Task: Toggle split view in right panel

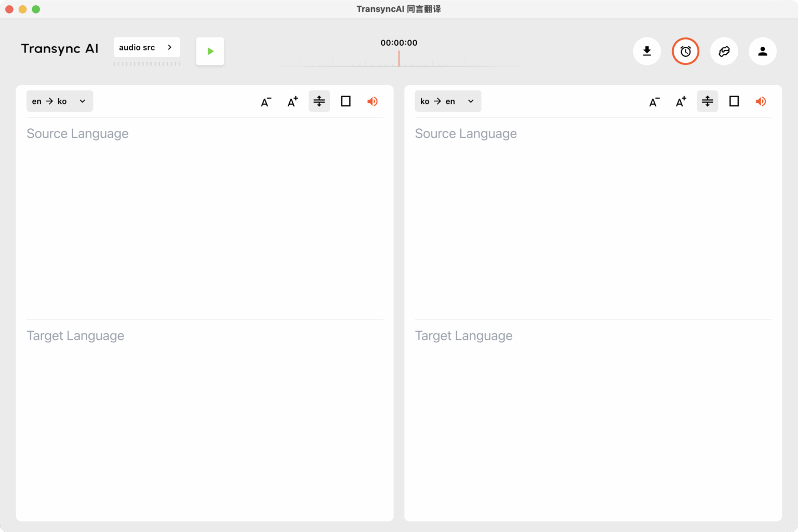Action: click(707, 101)
